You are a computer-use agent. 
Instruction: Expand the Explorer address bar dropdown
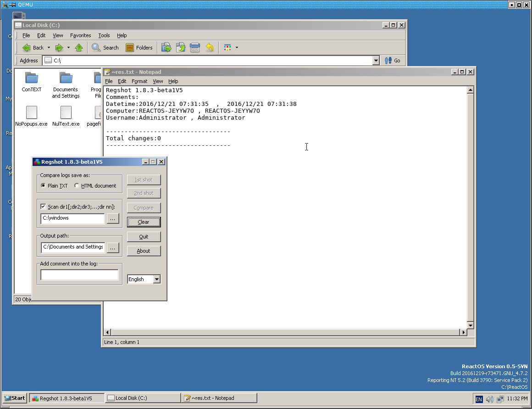[x=376, y=61]
